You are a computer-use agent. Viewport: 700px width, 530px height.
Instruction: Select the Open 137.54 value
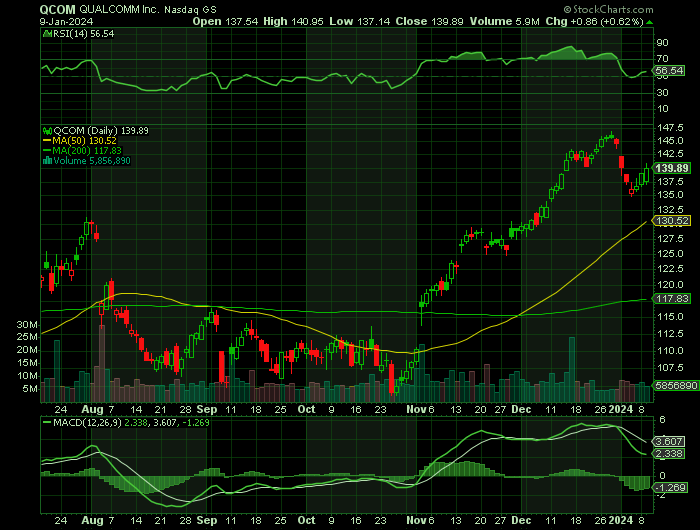[x=225, y=21]
